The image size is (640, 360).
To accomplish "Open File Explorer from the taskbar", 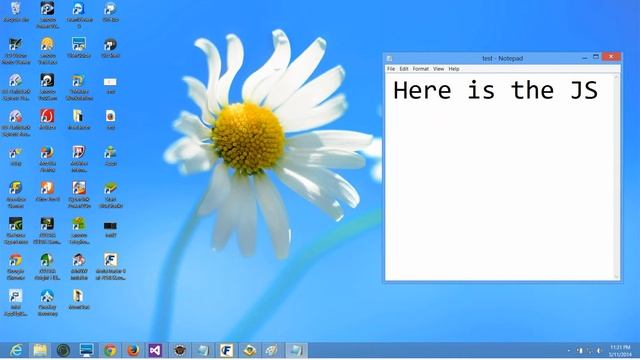I will coord(40,350).
